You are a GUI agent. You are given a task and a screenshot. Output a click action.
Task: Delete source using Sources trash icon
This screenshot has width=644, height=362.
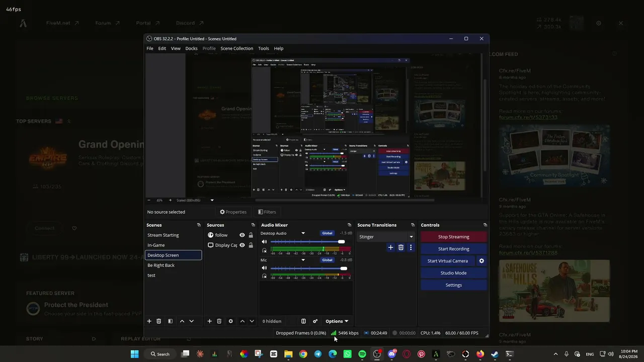[x=219, y=321]
